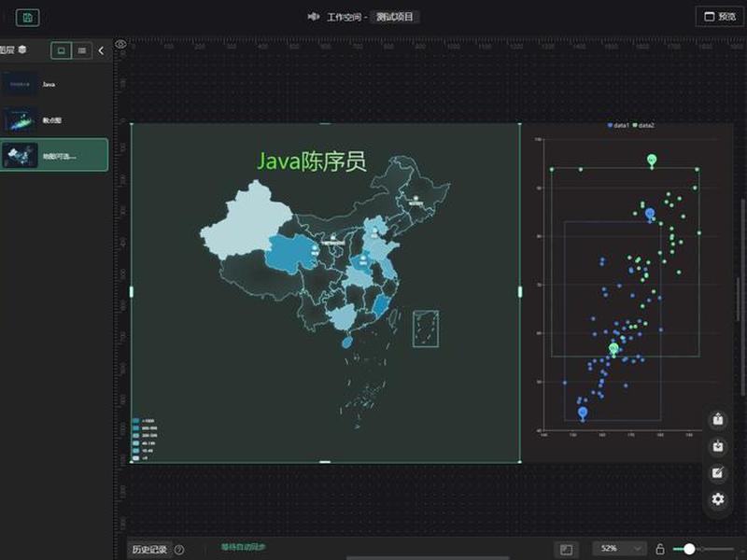The image size is (747, 560).
Task: Click the speaker-like icon before 工作空间
Action: point(313,17)
